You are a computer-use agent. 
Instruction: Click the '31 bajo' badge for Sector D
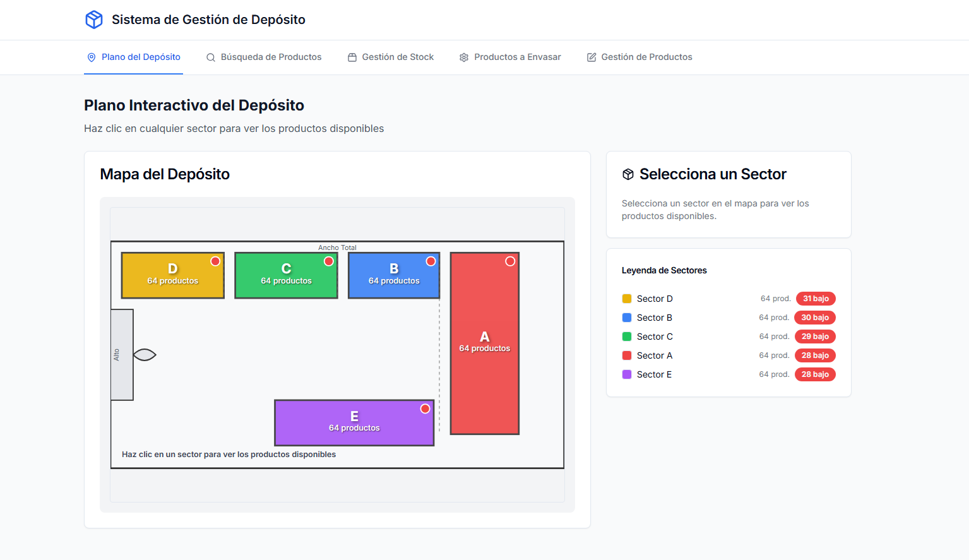click(x=816, y=299)
